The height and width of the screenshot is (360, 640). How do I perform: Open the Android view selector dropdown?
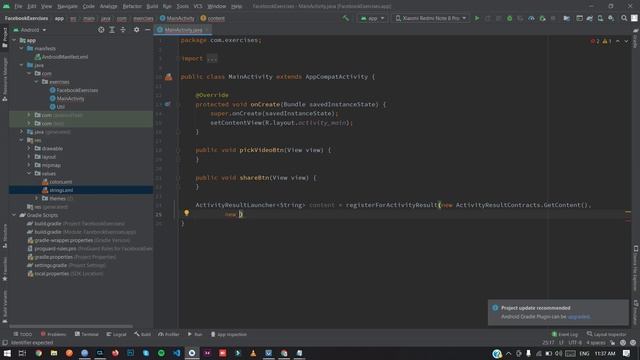tap(30, 30)
